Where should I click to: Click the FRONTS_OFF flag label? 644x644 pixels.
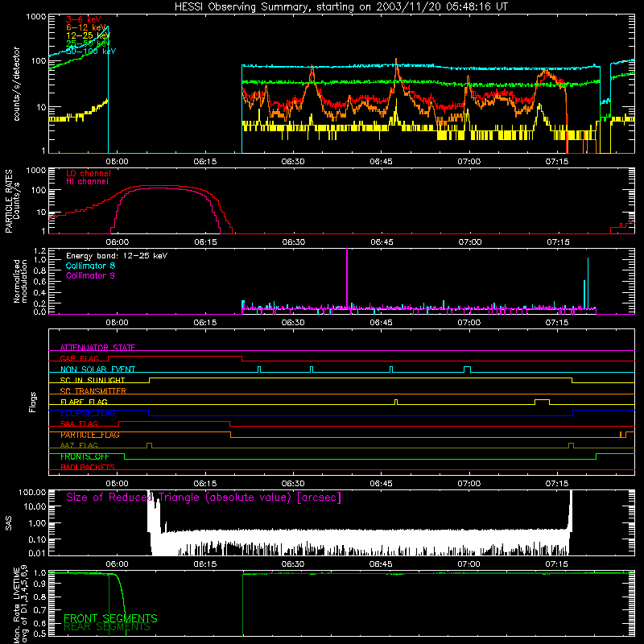point(85,456)
